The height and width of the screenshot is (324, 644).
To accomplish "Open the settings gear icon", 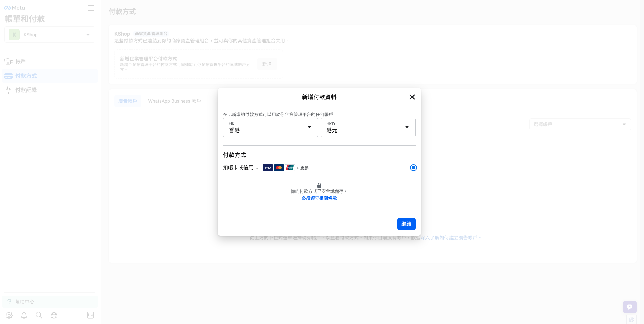I will tap(9, 315).
